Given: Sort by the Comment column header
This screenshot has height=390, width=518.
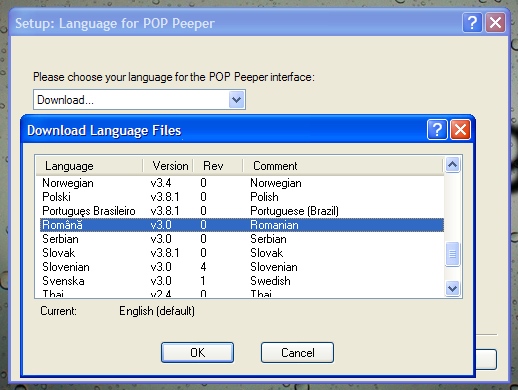Looking at the screenshot, I should pyautogui.click(x=343, y=166).
